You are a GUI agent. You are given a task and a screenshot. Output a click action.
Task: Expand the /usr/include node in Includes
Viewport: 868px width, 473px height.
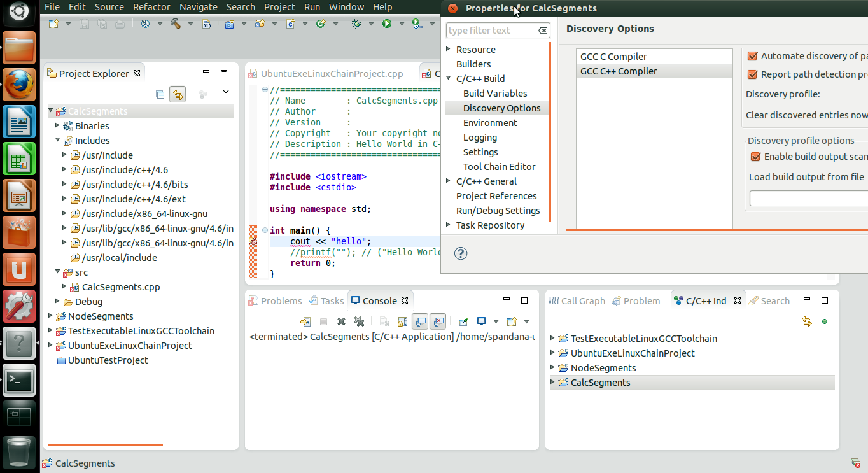click(x=64, y=155)
